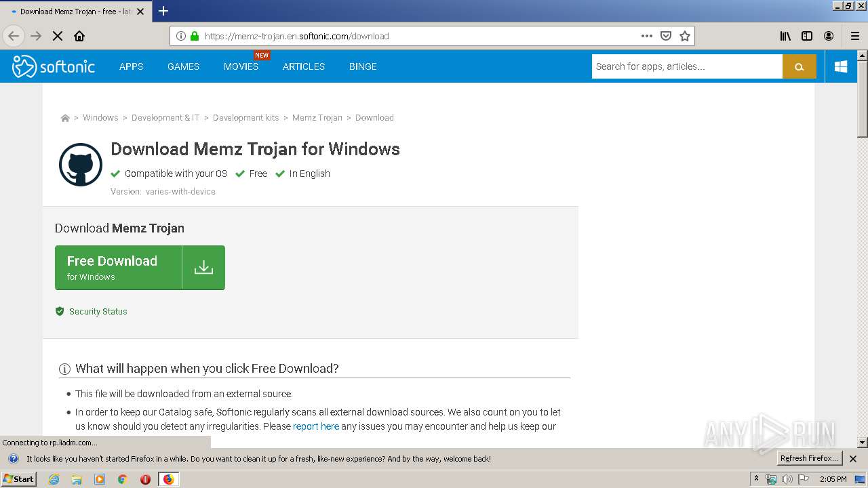
Task: Click the Pocket save icon
Action: pyautogui.click(x=666, y=36)
